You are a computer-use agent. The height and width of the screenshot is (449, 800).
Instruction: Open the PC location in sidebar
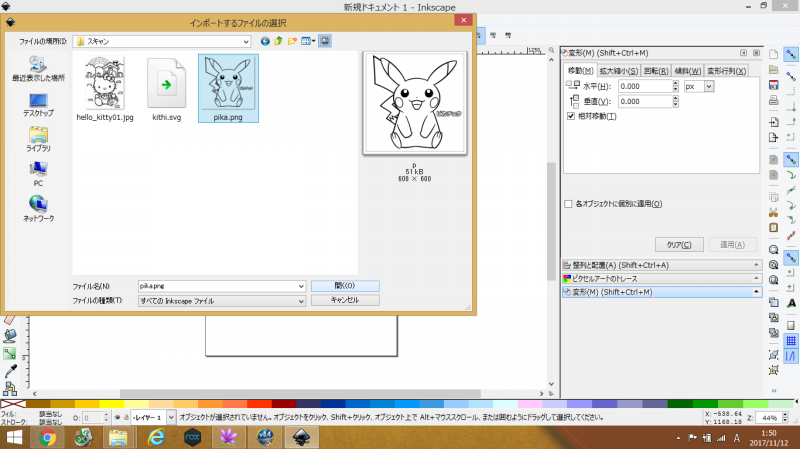tap(38, 173)
